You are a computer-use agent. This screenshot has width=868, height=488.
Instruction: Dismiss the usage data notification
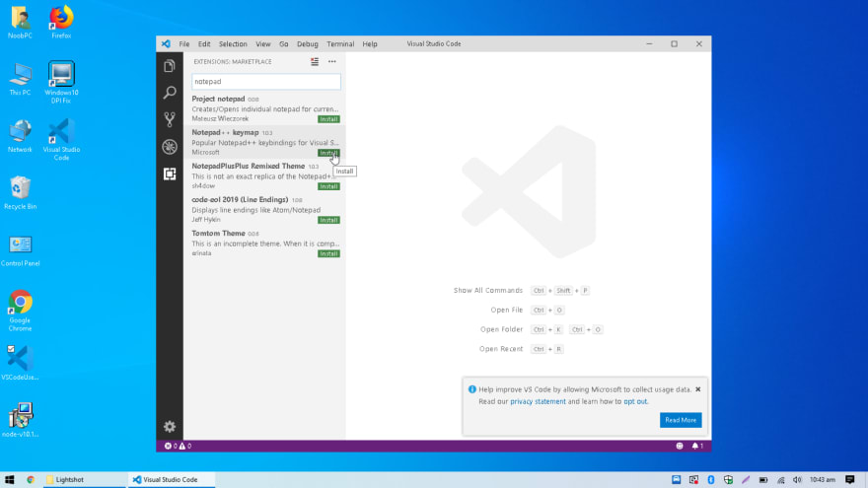(x=698, y=389)
